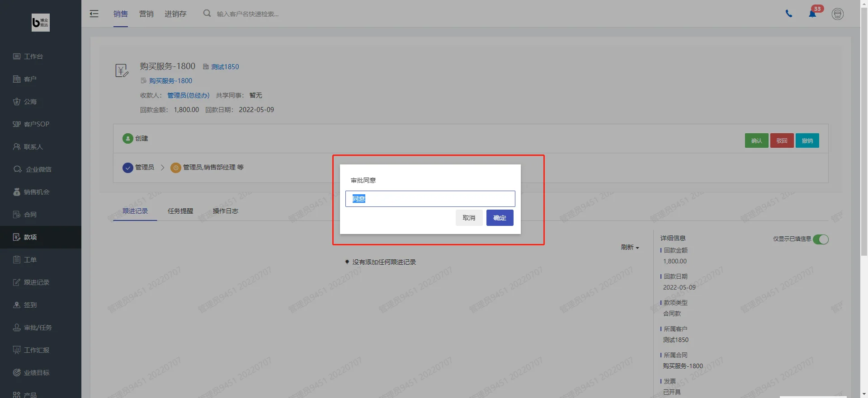Click 取消 in the approval dialog
The height and width of the screenshot is (398, 868).
469,218
